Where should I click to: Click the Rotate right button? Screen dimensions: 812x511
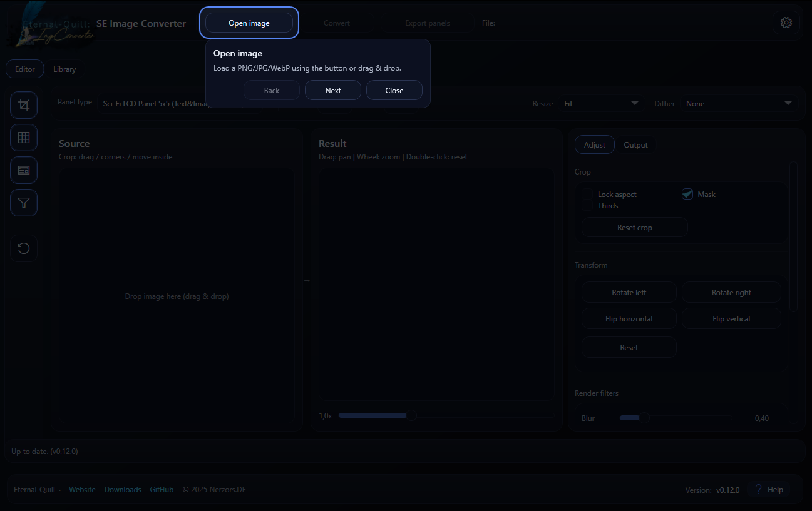pyautogui.click(x=731, y=293)
